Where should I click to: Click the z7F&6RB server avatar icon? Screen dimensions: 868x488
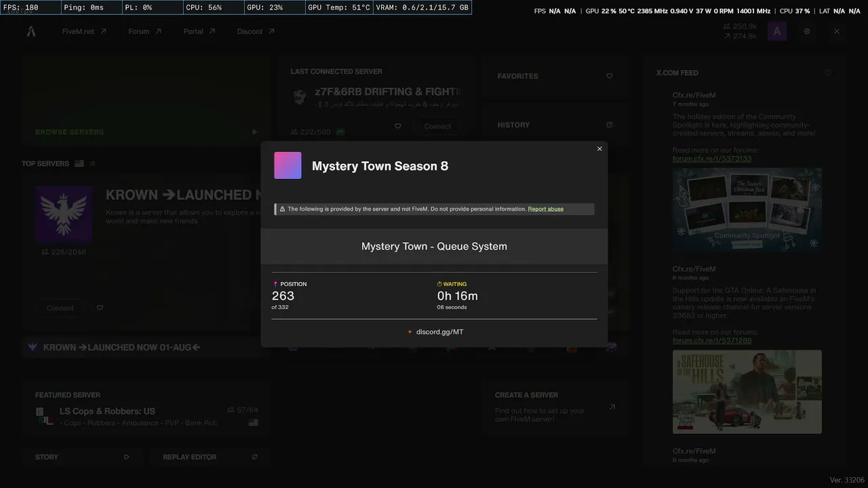(x=300, y=97)
